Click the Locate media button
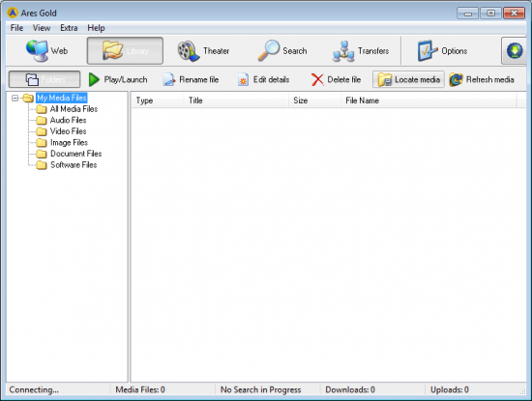 408,79
